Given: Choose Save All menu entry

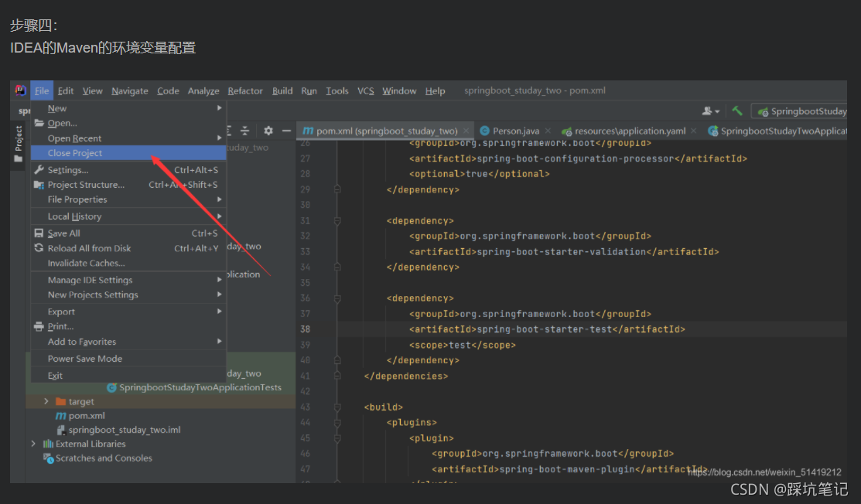Looking at the screenshot, I should pyautogui.click(x=128, y=233).
